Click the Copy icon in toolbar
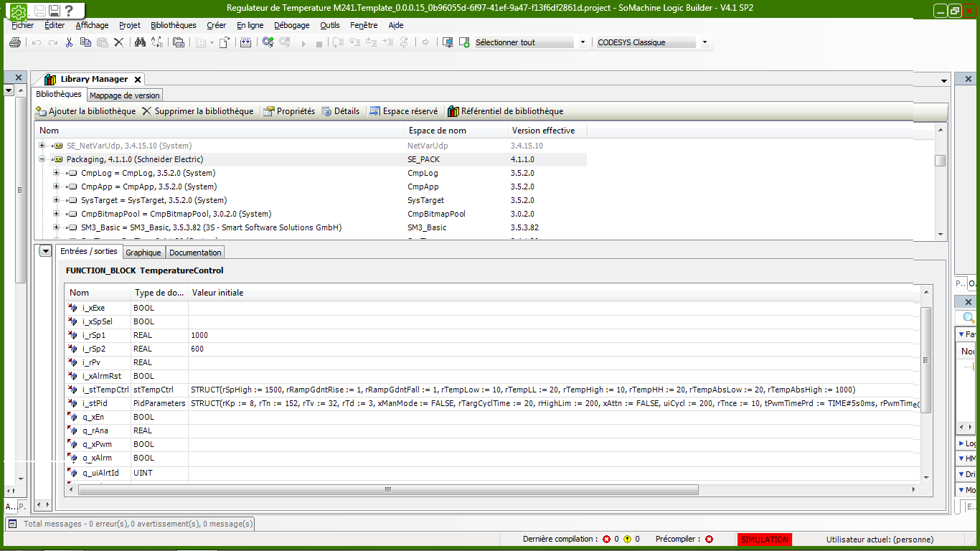The height and width of the screenshot is (551, 980). [x=85, y=42]
